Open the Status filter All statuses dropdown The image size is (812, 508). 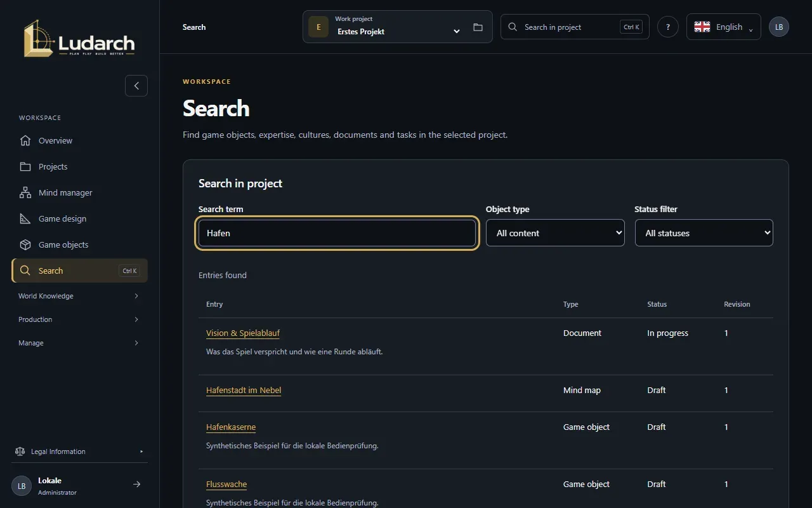(704, 233)
